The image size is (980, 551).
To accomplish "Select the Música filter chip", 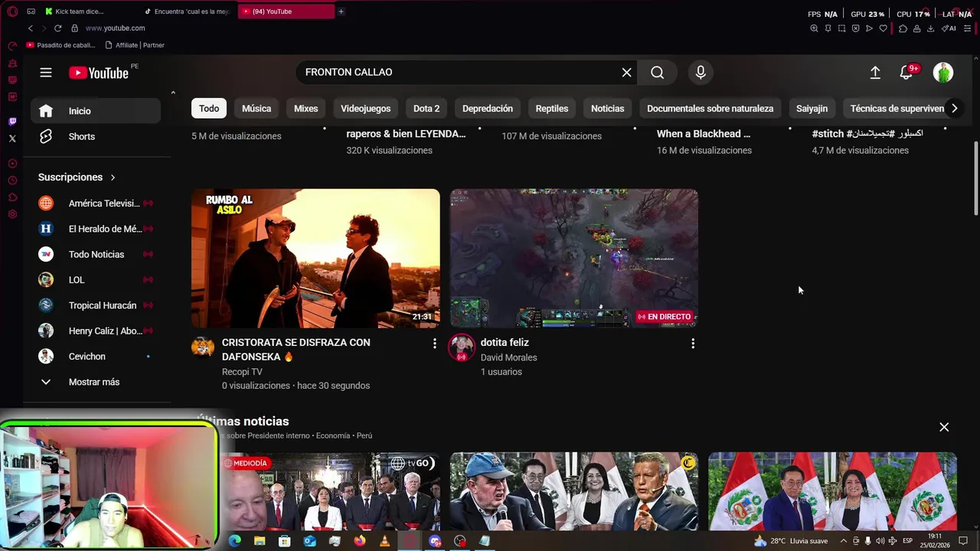I will (x=256, y=109).
